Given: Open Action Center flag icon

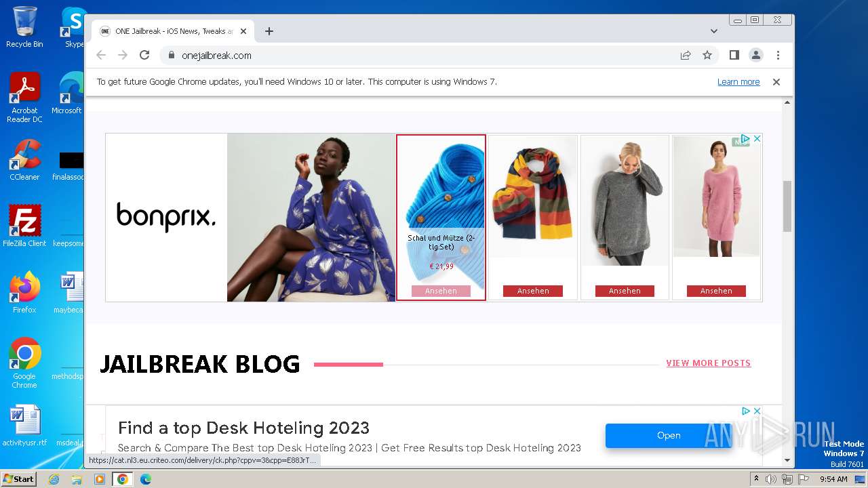Looking at the screenshot, I should (803, 479).
